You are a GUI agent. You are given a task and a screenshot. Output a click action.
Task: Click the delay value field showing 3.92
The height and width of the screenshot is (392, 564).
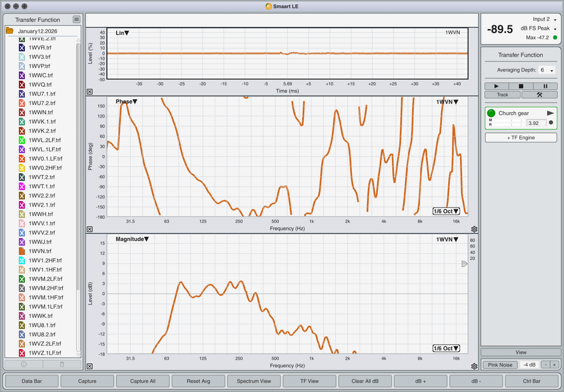coord(533,123)
